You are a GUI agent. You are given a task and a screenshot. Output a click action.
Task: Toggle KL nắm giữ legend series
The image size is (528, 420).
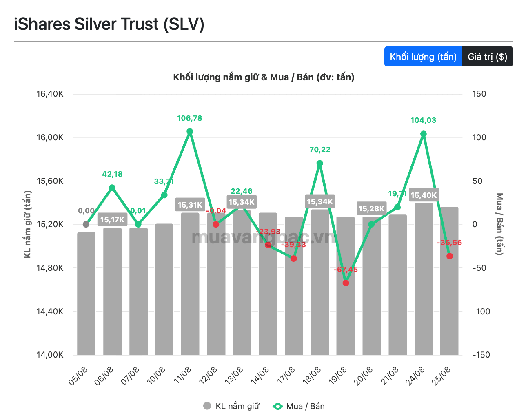(231, 406)
